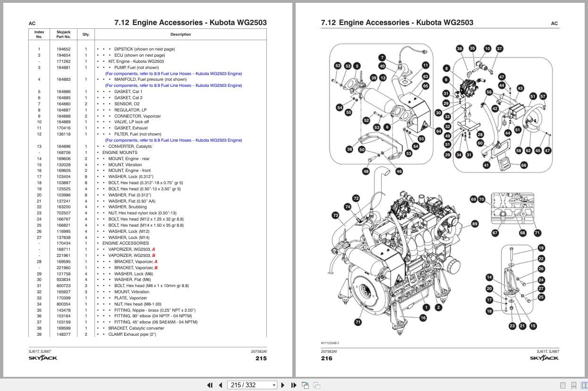Click CLAMP, Exhaust pipe (2") description
The image size is (588, 391).
132,334
